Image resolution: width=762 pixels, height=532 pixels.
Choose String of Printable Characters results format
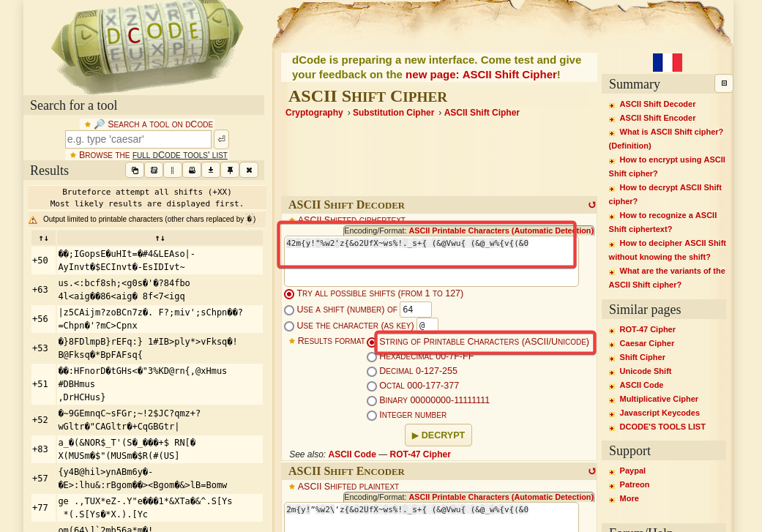click(372, 342)
